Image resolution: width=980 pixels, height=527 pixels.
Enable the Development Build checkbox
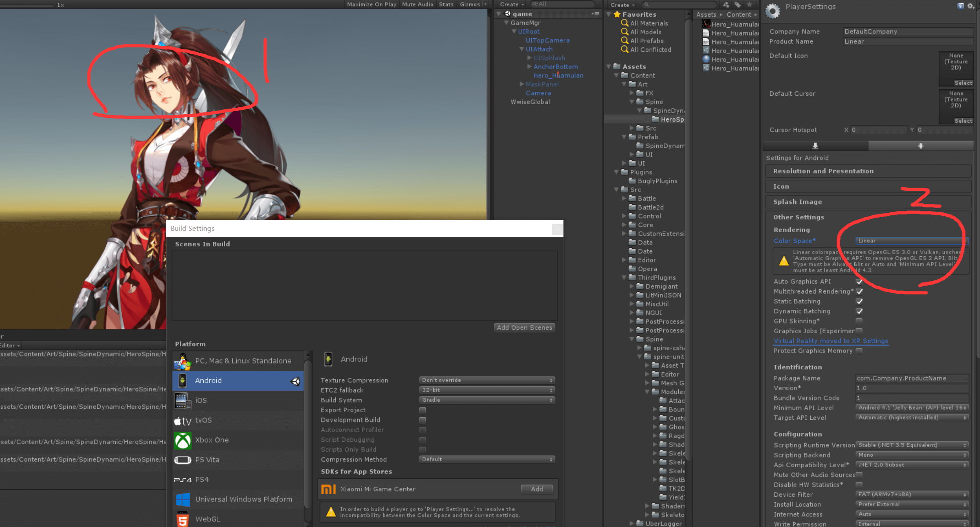click(x=423, y=420)
